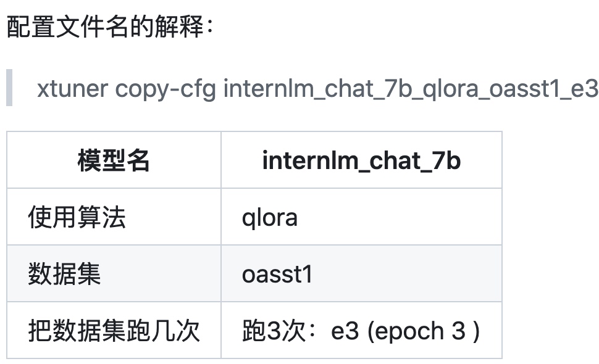The width and height of the screenshot is (599, 364).
Task: Click the qlora cell
Action: click(x=361, y=217)
